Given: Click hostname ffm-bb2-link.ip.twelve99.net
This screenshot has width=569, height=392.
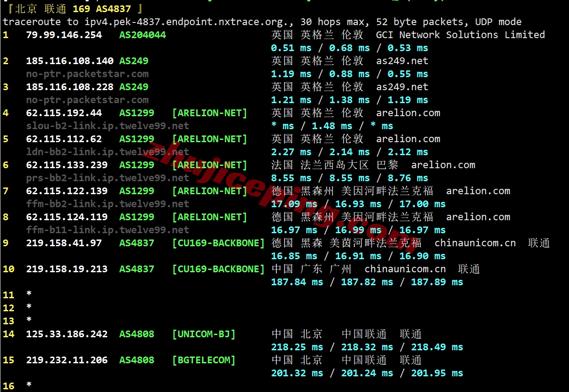Looking at the screenshot, I should click(x=107, y=204).
